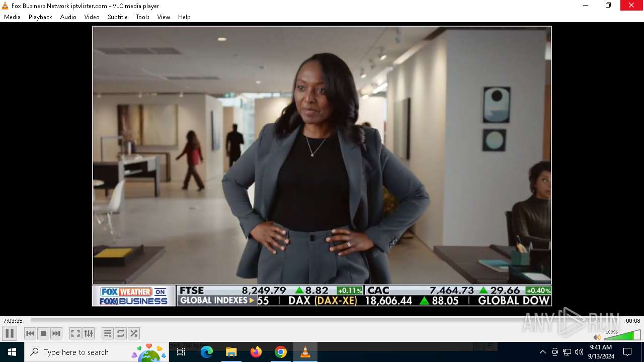Select VLC media player taskbar icon
The width and height of the screenshot is (644, 362).
click(x=305, y=352)
